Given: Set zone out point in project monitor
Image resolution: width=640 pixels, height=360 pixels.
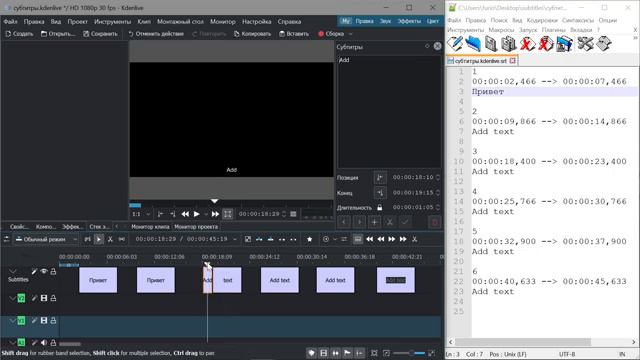Looking at the screenshot, I should coord(172,214).
